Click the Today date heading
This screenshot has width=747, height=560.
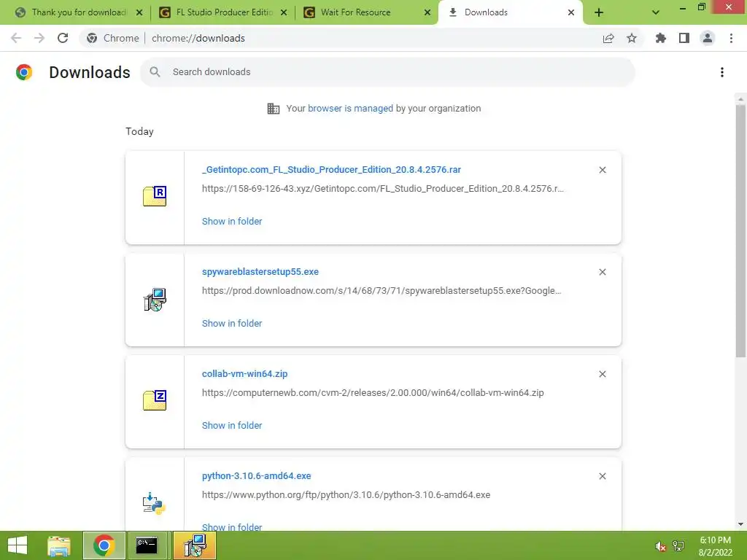(x=139, y=131)
